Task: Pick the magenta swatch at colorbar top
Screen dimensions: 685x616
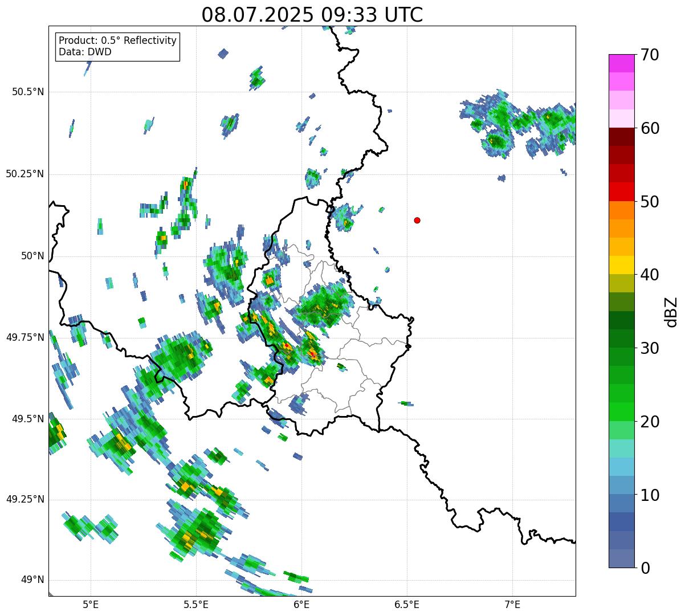Action: [x=621, y=63]
